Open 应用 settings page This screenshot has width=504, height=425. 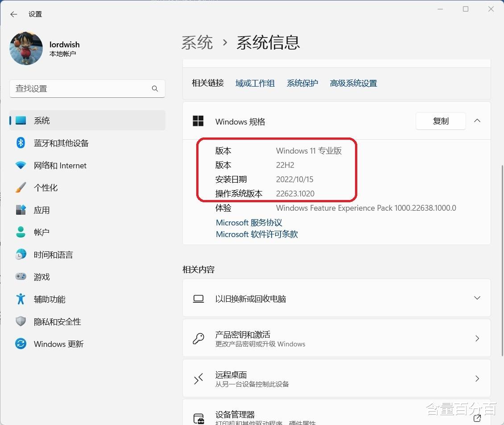tap(87, 210)
